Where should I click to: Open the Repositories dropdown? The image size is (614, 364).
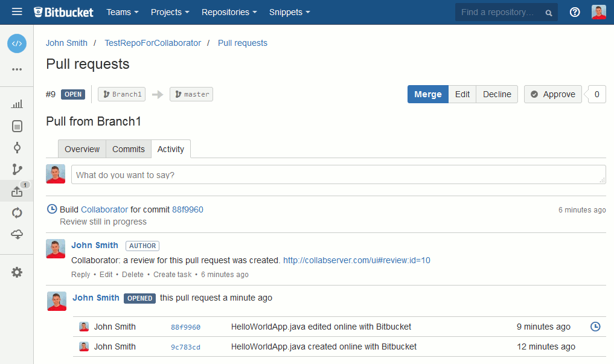pos(229,11)
